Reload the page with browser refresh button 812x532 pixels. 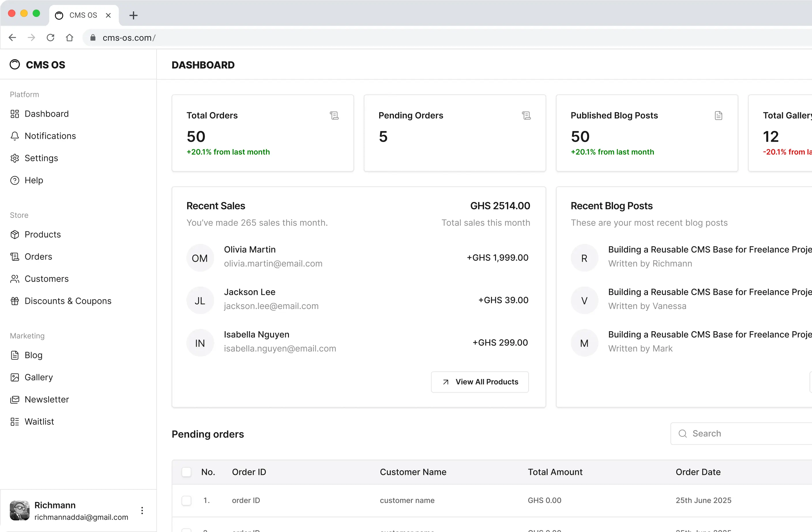(x=50, y=38)
